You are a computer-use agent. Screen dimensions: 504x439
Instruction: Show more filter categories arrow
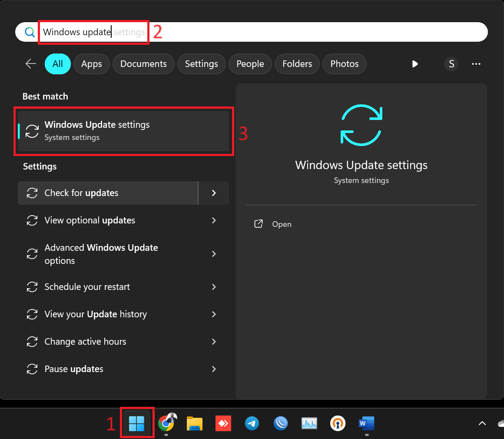pyautogui.click(x=415, y=64)
